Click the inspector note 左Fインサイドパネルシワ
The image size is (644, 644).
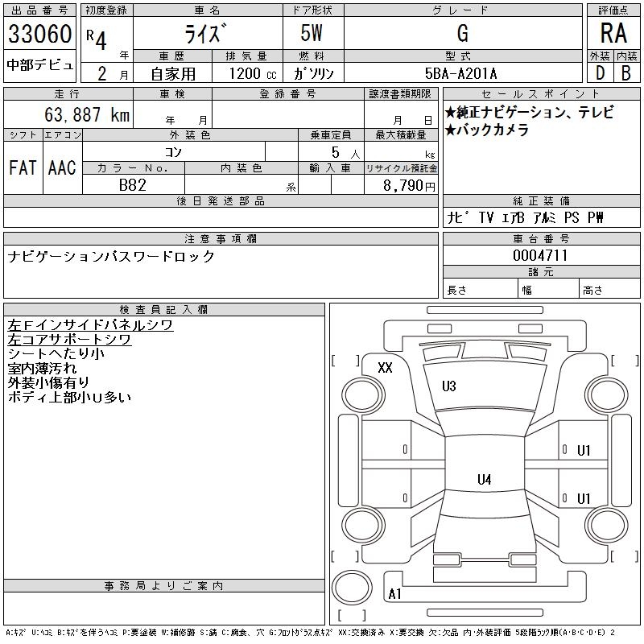point(90,325)
